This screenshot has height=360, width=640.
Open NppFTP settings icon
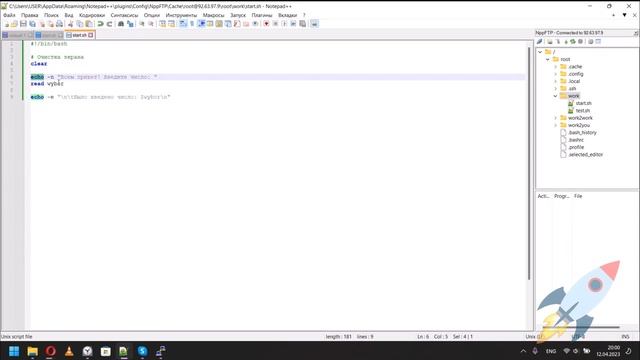click(x=591, y=42)
